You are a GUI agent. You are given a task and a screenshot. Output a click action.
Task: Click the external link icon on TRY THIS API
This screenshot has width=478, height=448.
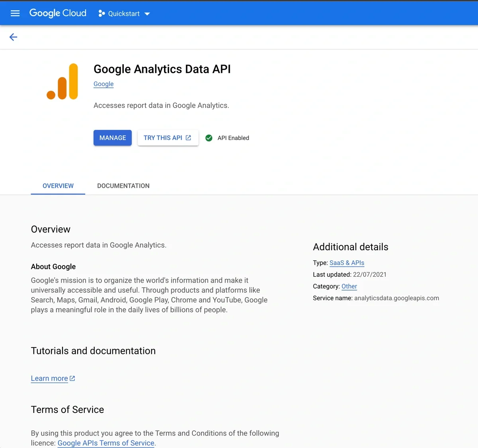[188, 138]
